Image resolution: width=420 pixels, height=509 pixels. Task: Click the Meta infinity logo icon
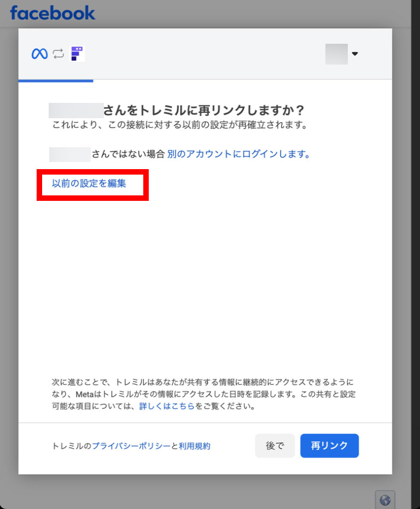[39, 54]
